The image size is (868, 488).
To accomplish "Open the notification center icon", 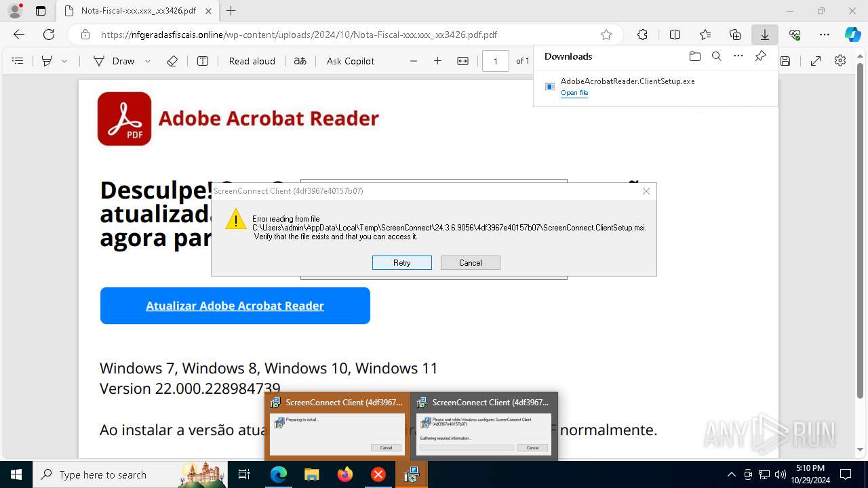I will [x=846, y=474].
